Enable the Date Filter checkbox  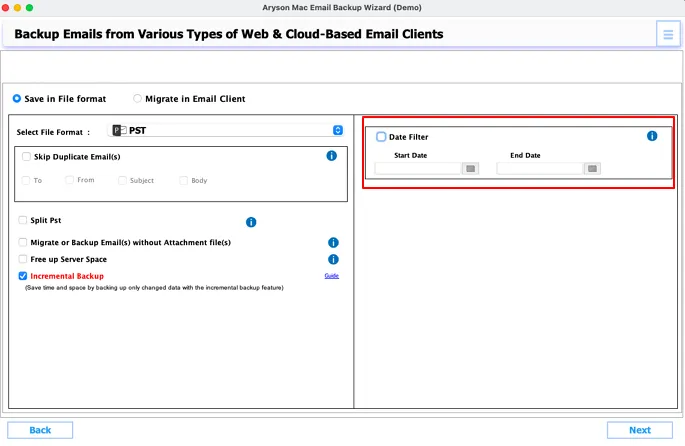(381, 137)
